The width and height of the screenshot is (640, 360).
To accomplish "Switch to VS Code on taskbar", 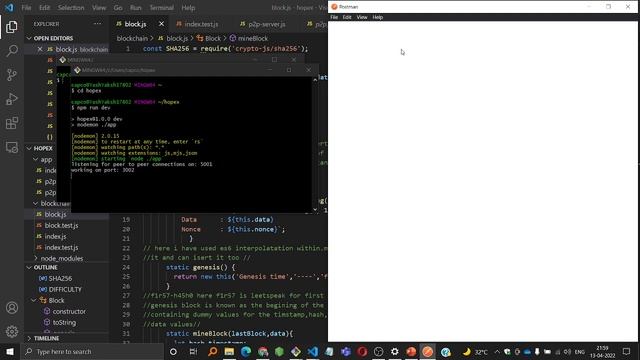I will pyautogui.click(x=313, y=351).
